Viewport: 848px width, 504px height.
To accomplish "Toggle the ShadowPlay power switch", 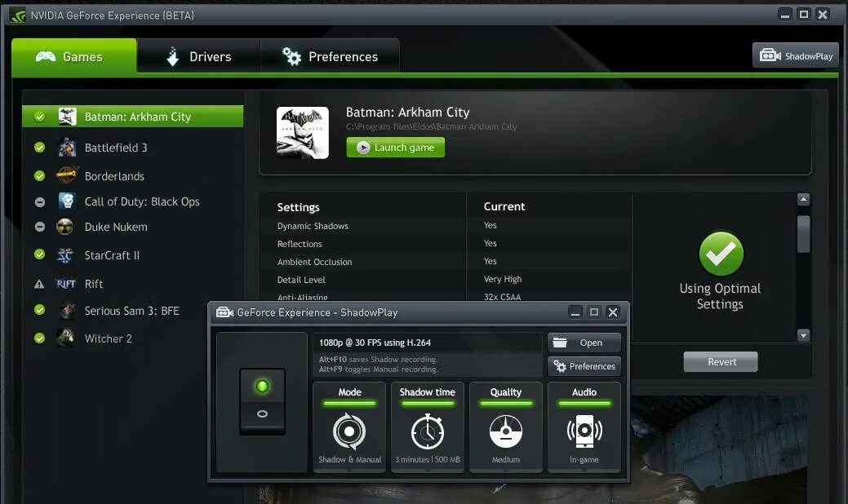I will click(262, 400).
